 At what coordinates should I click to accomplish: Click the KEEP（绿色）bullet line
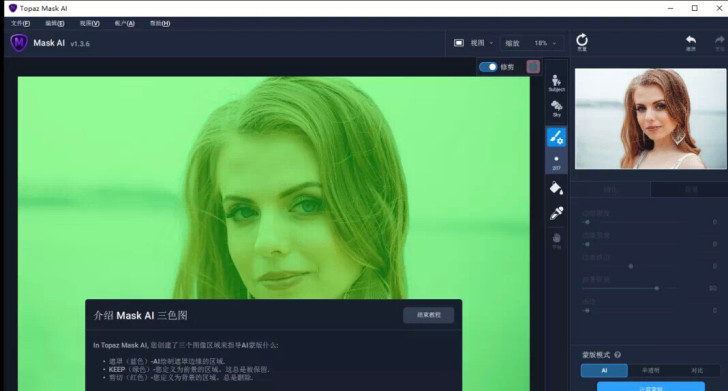[189, 370]
